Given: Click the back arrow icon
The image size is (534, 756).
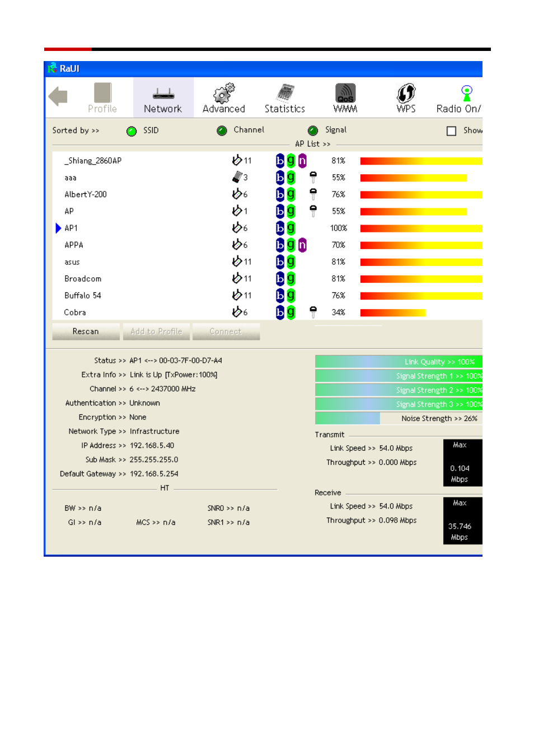Looking at the screenshot, I should 58,96.
